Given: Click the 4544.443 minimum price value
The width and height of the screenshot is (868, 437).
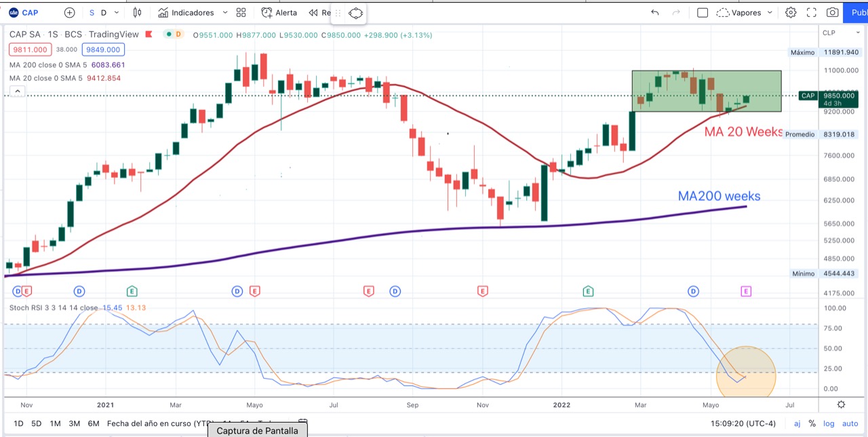Looking at the screenshot, I should 839,274.
